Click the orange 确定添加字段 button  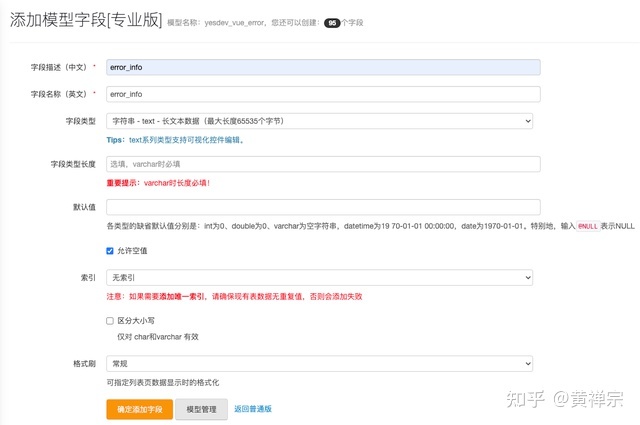pos(140,409)
